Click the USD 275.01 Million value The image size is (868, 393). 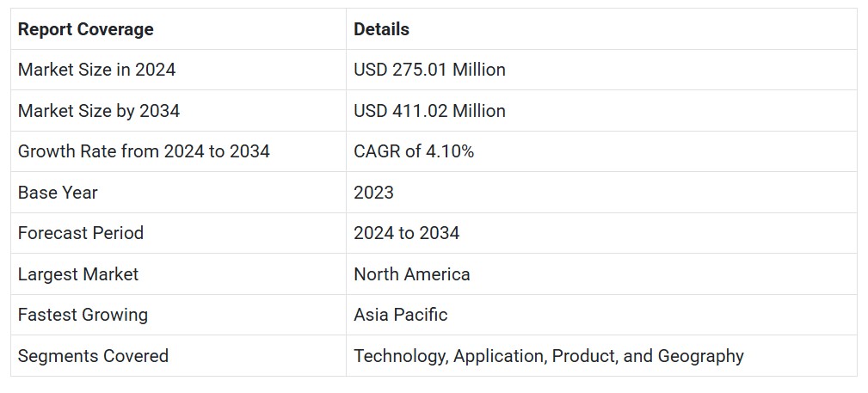[x=429, y=70]
